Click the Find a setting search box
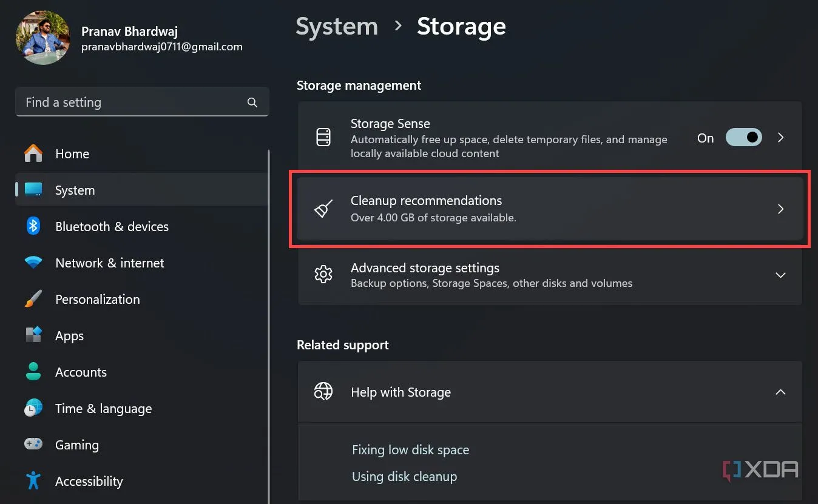 (134, 102)
